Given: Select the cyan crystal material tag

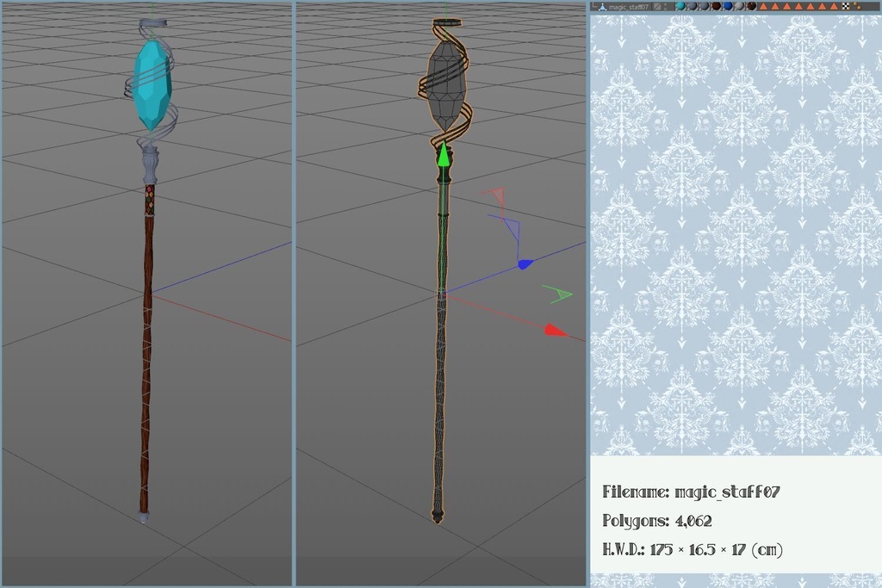Looking at the screenshot, I should (x=680, y=6).
